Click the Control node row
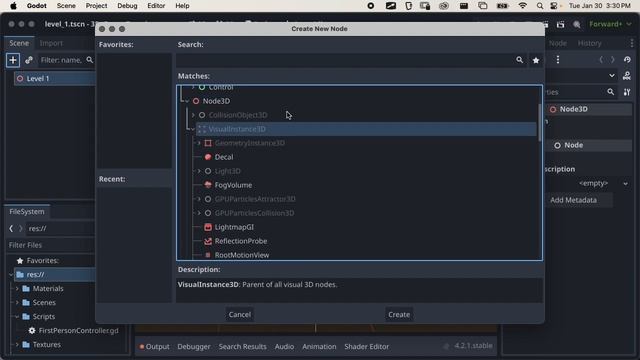Viewport: 640px width, 360px height. (220, 88)
